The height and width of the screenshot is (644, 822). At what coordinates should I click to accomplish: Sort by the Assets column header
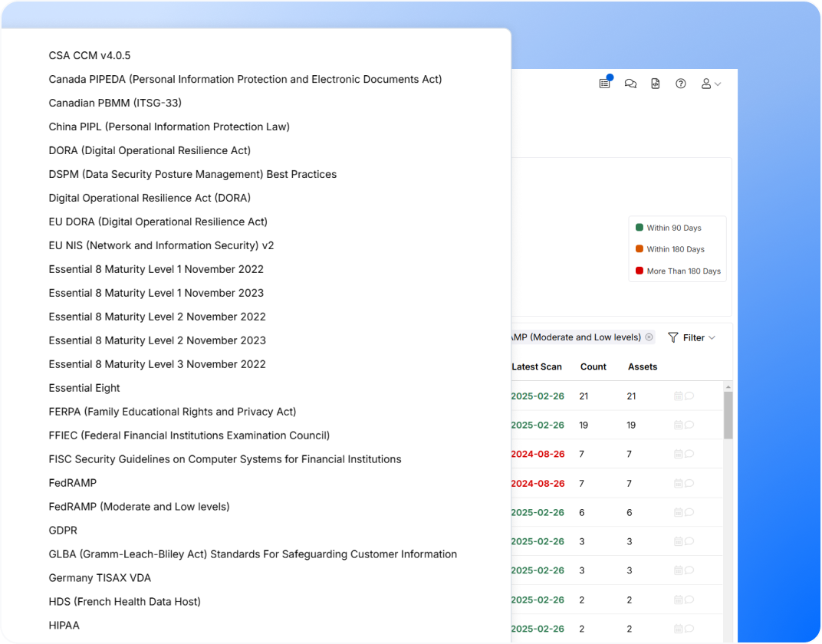pos(643,366)
